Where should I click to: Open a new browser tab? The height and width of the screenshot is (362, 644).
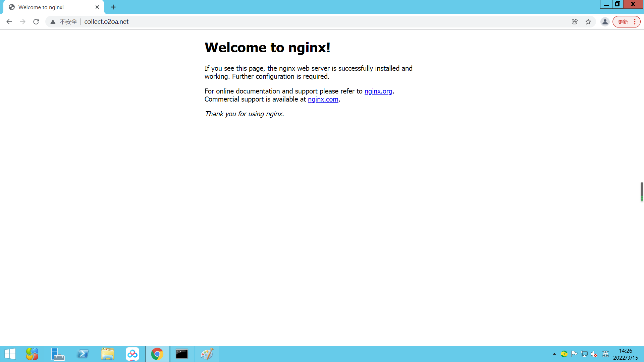(x=113, y=7)
